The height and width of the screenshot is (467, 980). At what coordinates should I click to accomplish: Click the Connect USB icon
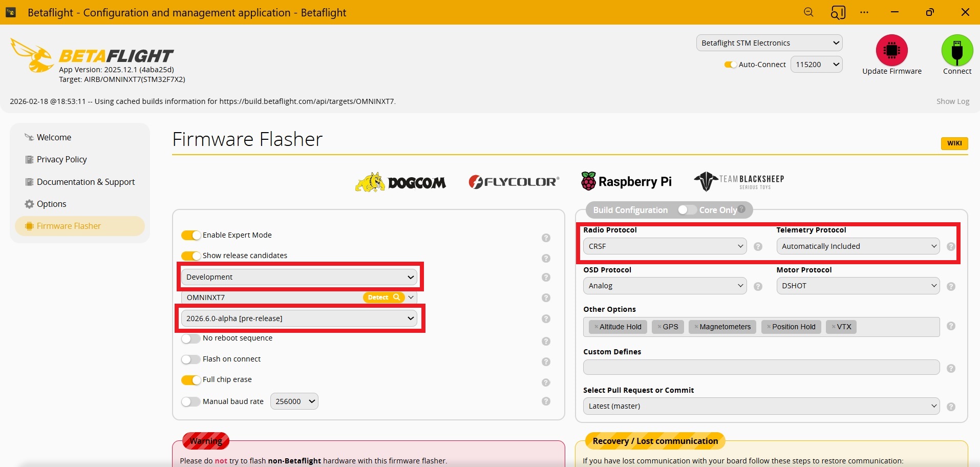click(956, 51)
